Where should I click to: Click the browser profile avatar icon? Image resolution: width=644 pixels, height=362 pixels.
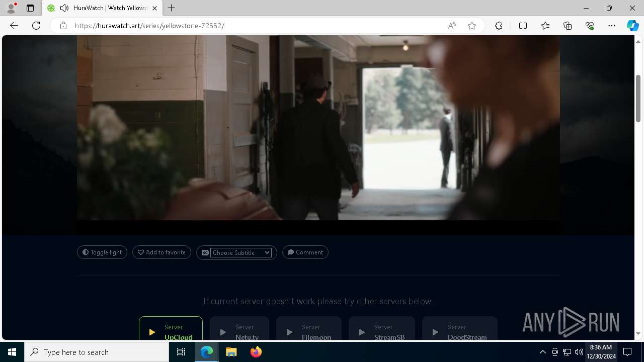point(11,8)
